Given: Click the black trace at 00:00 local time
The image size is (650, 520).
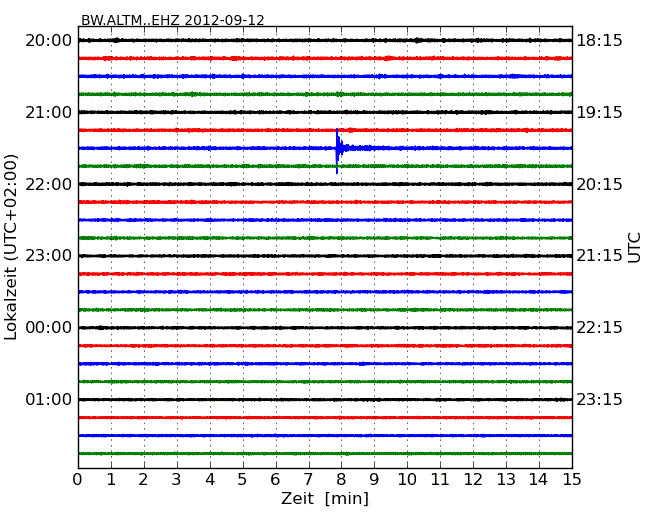Looking at the screenshot, I should (x=325, y=328).
